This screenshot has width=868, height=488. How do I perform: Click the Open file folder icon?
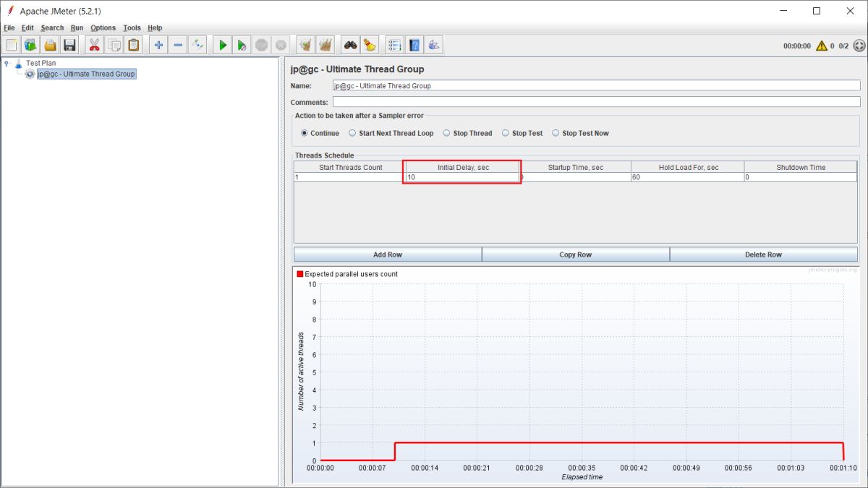click(50, 45)
